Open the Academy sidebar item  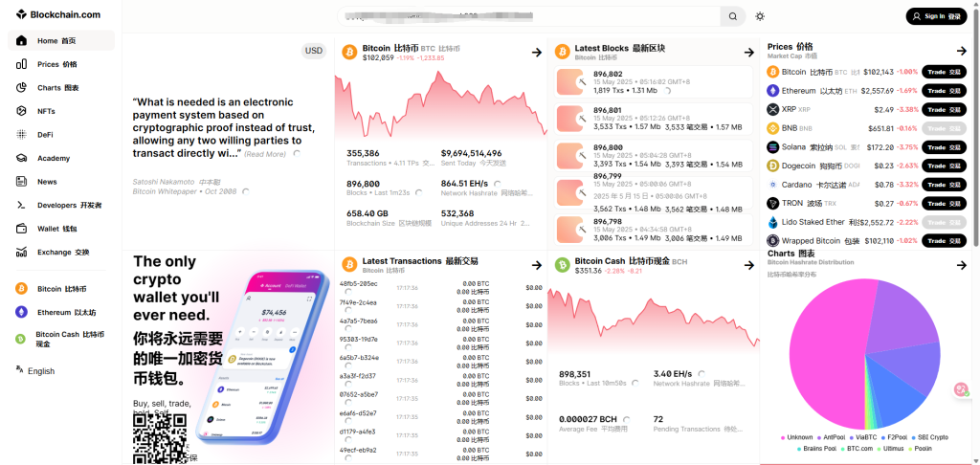61,158
